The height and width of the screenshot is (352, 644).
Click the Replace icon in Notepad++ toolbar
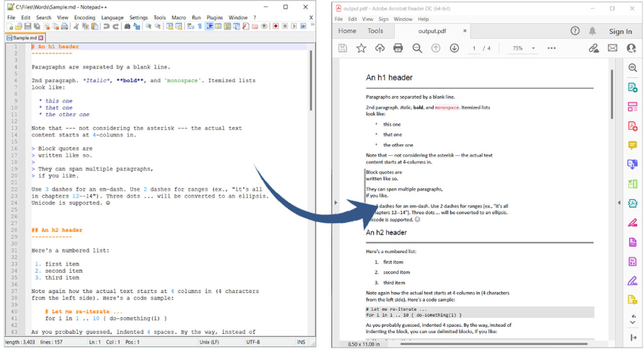(x=137, y=26)
